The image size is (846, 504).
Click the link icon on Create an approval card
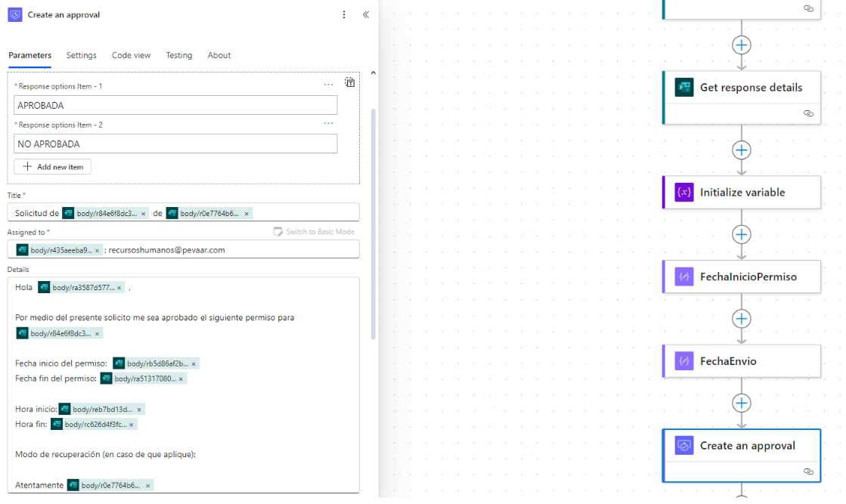pos(808,472)
